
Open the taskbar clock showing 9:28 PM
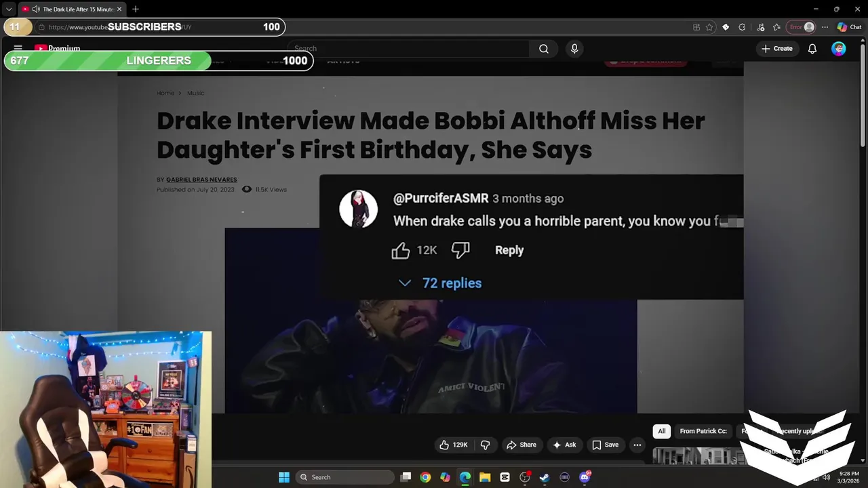click(x=849, y=477)
